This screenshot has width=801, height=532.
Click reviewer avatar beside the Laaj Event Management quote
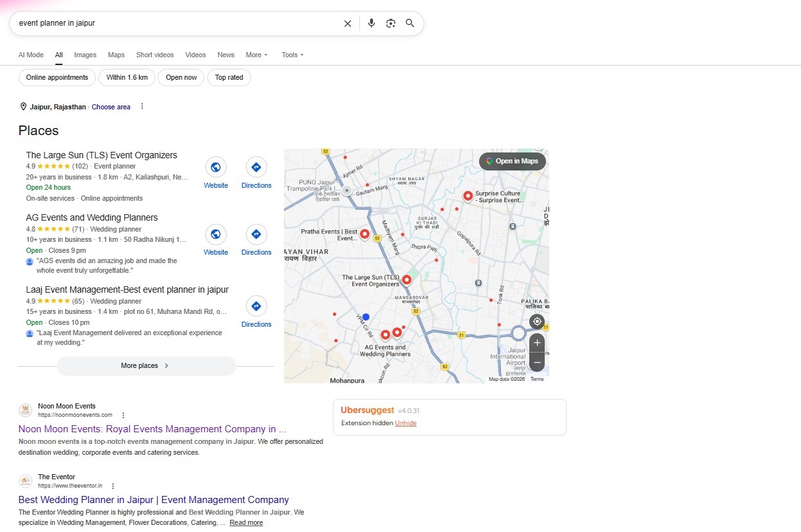tap(30, 334)
